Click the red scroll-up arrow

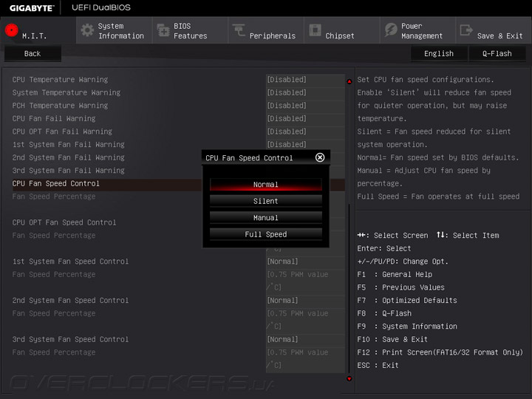coord(349,81)
